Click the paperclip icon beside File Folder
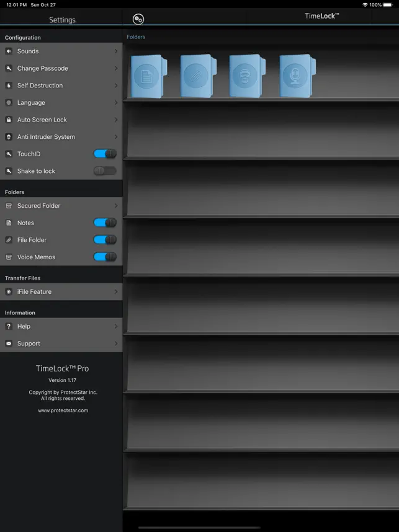Viewport: 399px width, 532px height. point(9,240)
